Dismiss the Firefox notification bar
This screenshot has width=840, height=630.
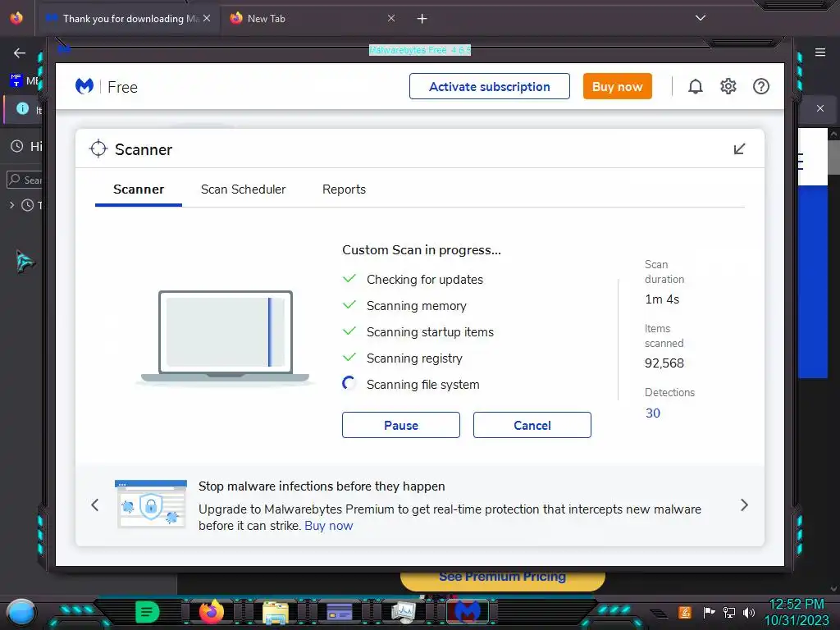tap(820, 109)
